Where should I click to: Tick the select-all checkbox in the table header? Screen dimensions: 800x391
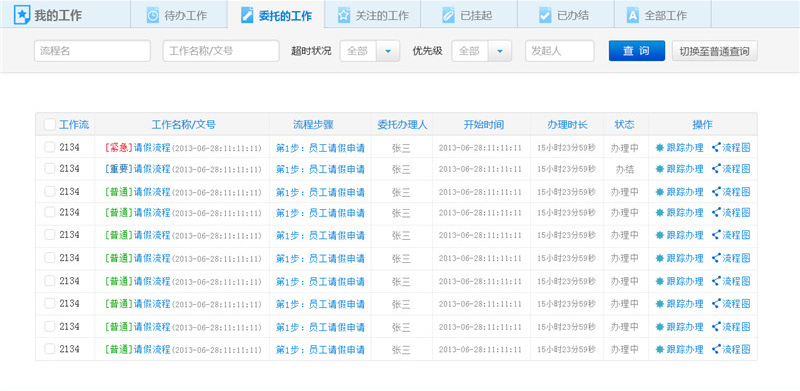click(49, 125)
